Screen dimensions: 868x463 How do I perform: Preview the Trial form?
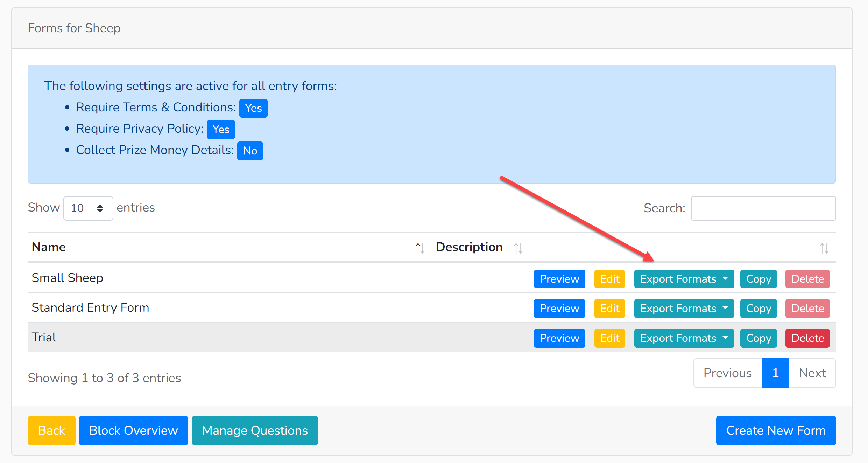(x=559, y=338)
